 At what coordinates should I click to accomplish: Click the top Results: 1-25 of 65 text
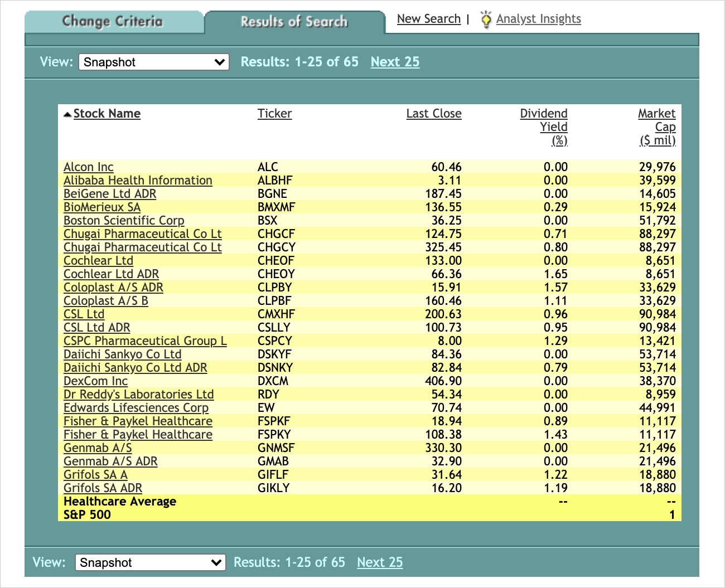(x=299, y=62)
